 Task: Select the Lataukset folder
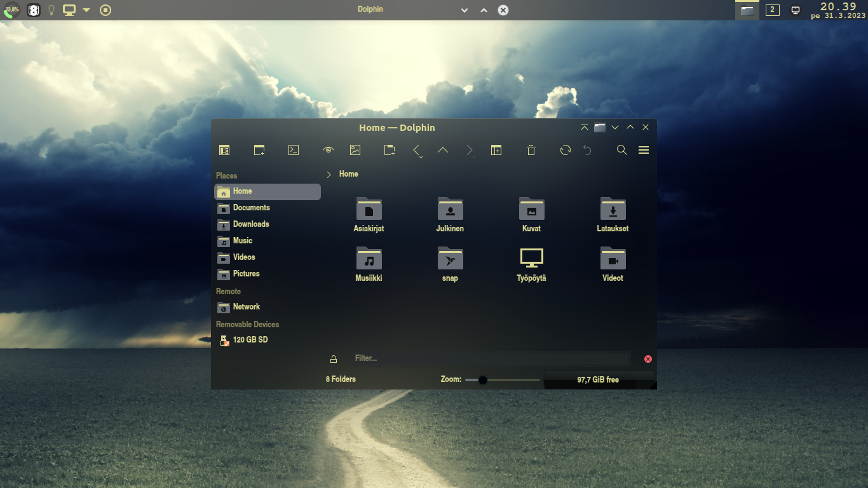[x=613, y=215]
